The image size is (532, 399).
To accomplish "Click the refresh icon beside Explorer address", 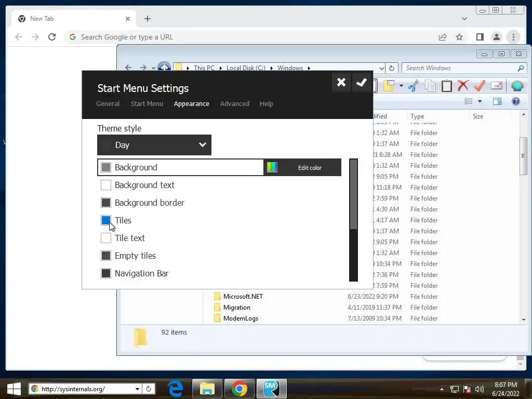I will tap(392, 68).
